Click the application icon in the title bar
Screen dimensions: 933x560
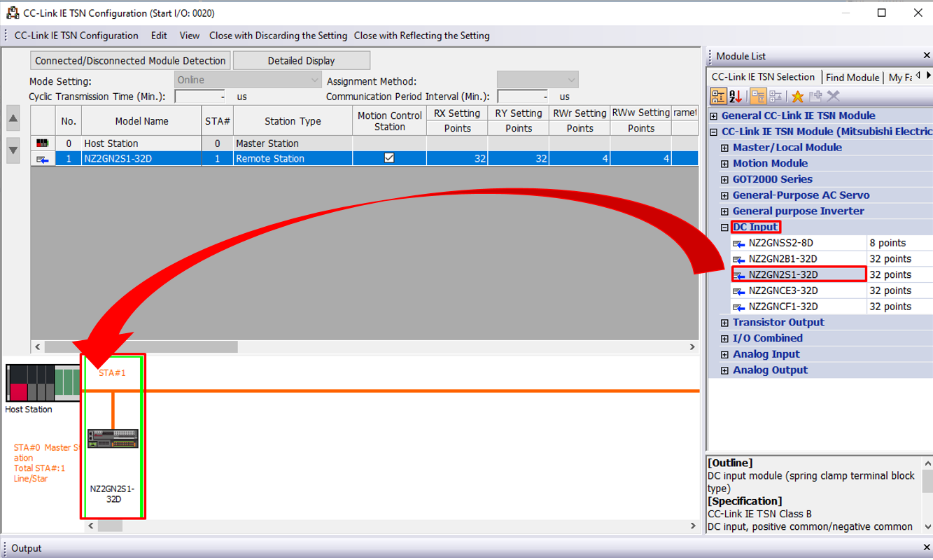pyautogui.click(x=12, y=13)
